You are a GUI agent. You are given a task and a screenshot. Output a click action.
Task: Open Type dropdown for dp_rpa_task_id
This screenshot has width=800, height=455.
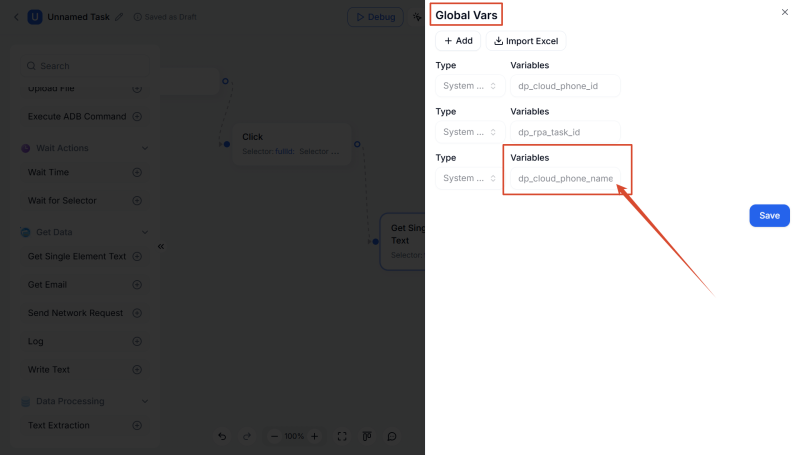[x=469, y=132]
